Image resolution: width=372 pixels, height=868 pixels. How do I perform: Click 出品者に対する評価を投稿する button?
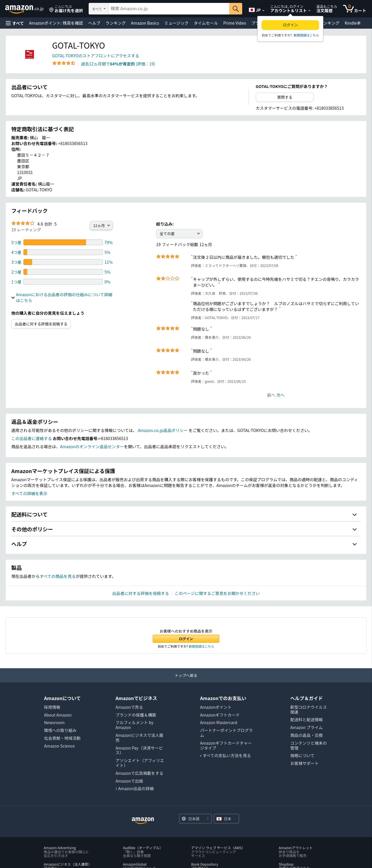pyautogui.click(x=41, y=324)
